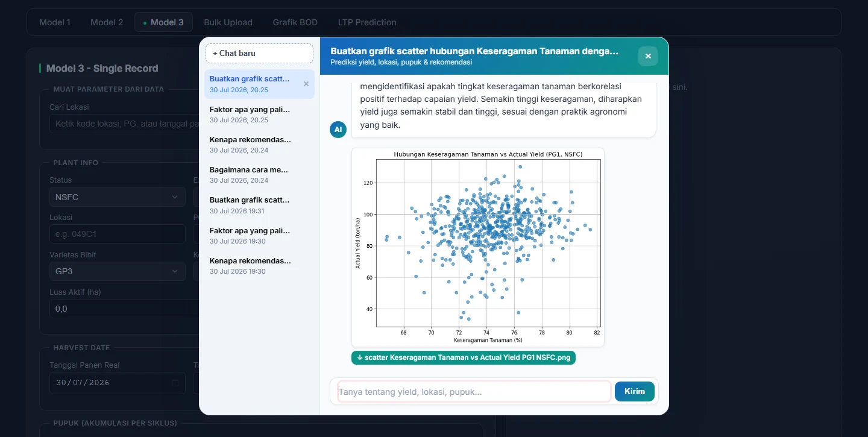Click the Tanggal Panen Real date field
This screenshot has height=437, width=868.
click(x=118, y=383)
